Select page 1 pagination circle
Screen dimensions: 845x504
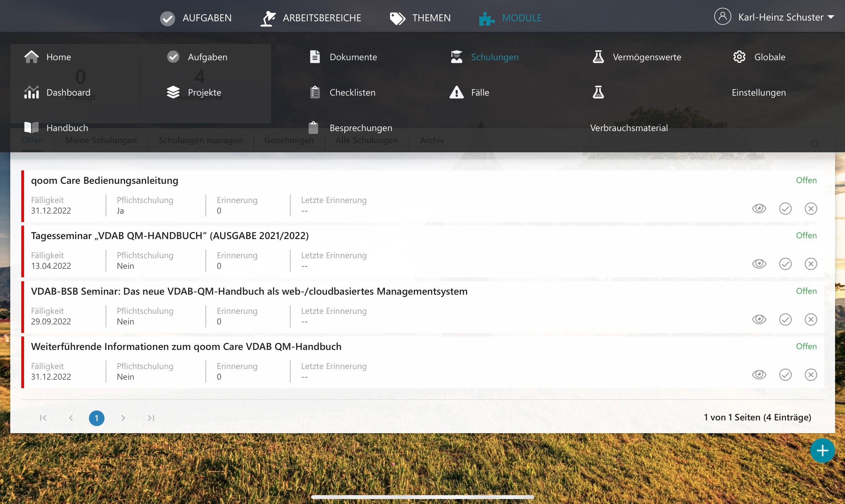click(96, 418)
